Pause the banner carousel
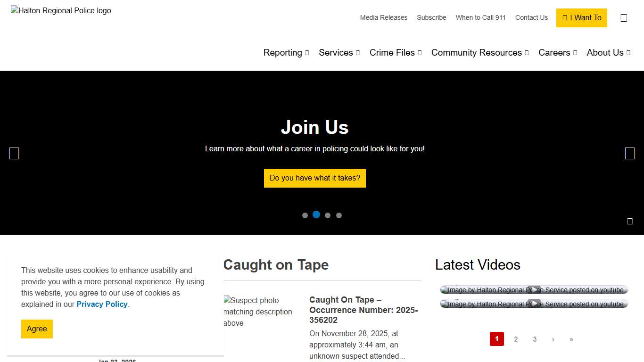This screenshot has height=362, width=644. coord(629,221)
